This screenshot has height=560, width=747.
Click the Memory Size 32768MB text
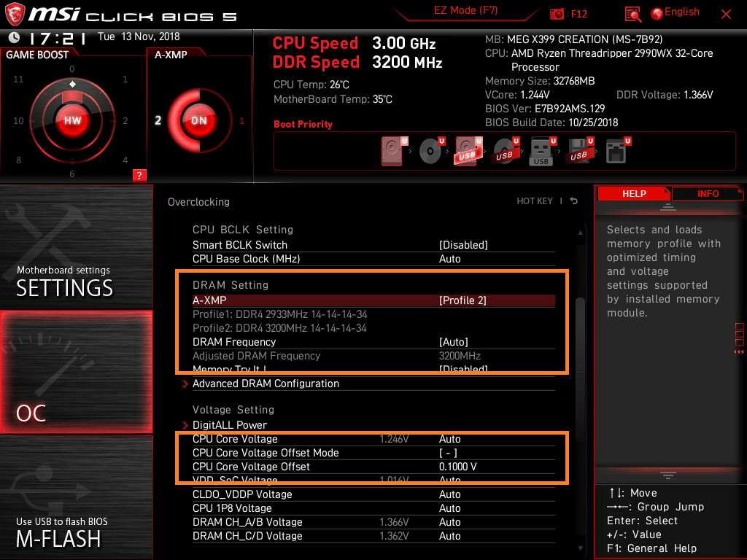coord(540,81)
